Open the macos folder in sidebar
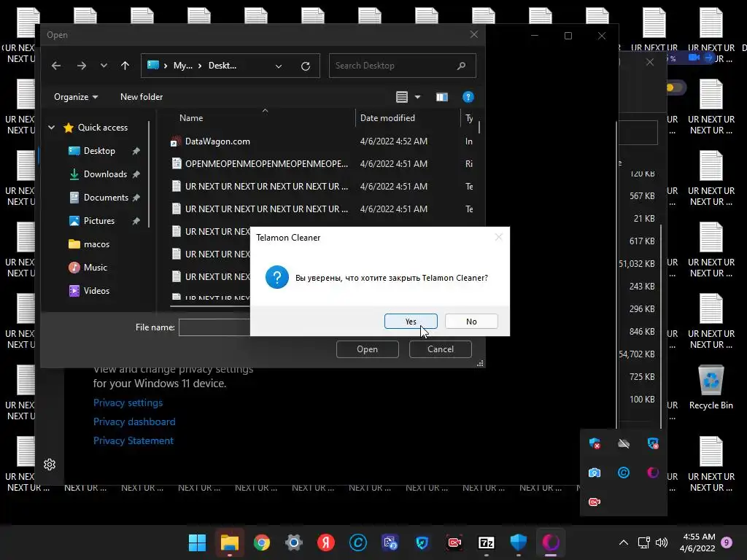Screen dimensions: 747x560 click(x=96, y=244)
